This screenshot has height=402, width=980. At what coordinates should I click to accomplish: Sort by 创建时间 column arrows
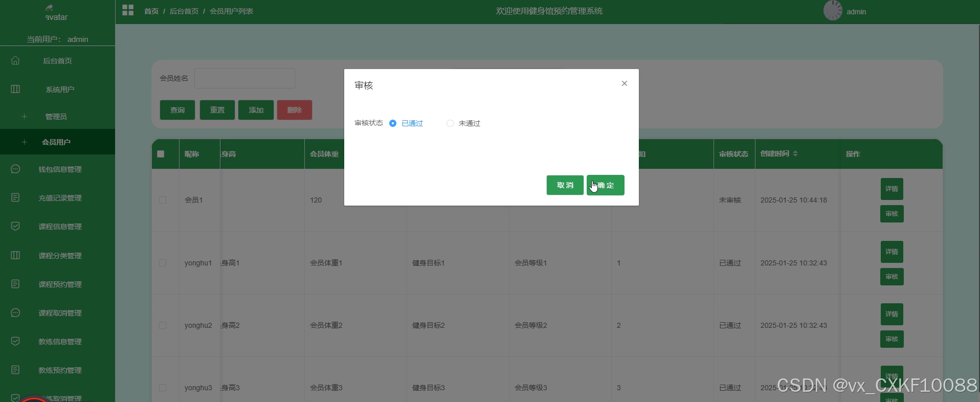(x=795, y=153)
